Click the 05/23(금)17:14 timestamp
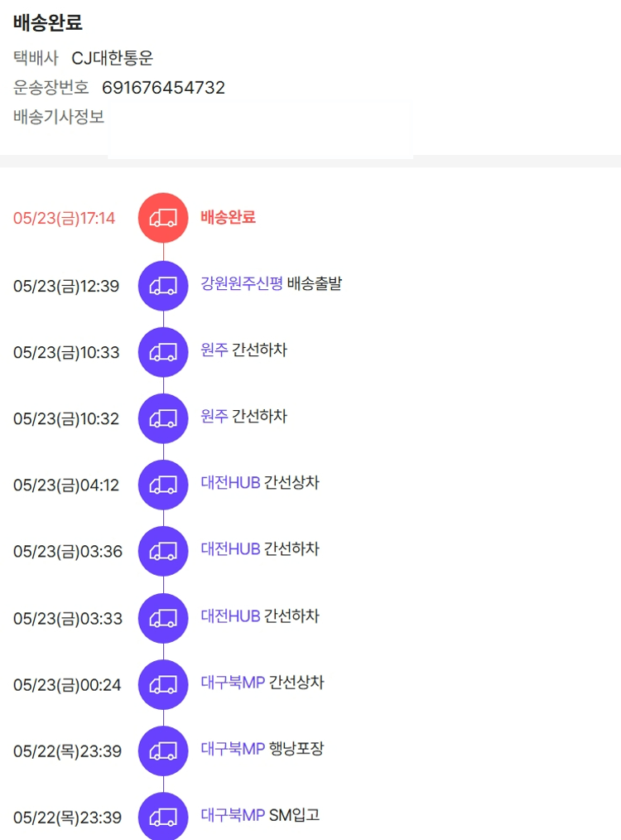Screen dimensions: 621x840 (64, 219)
